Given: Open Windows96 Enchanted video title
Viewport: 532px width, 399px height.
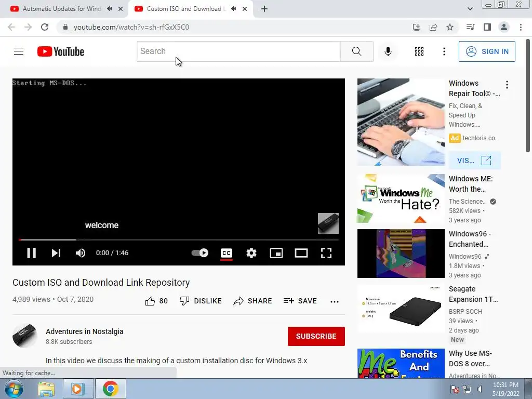Looking at the screenshot, I should pos(470,239).
